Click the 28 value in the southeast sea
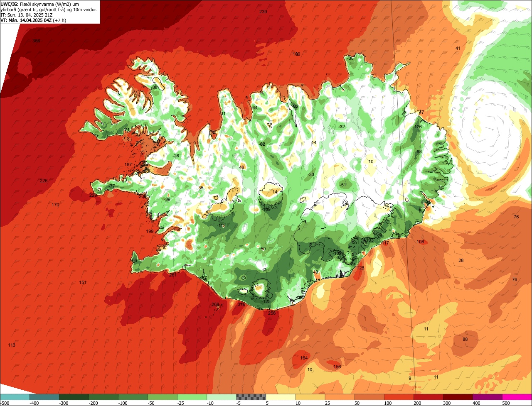532x406 pixels. point(461,260)
